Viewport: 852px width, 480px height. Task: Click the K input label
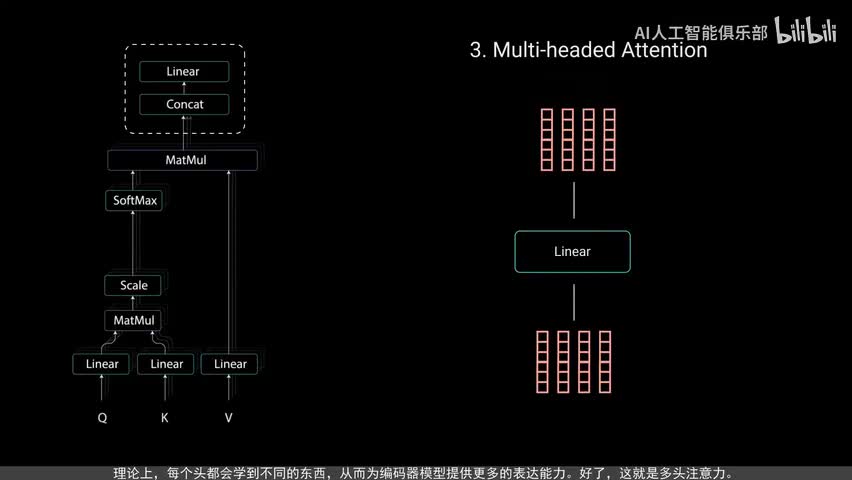coord(165,418)
